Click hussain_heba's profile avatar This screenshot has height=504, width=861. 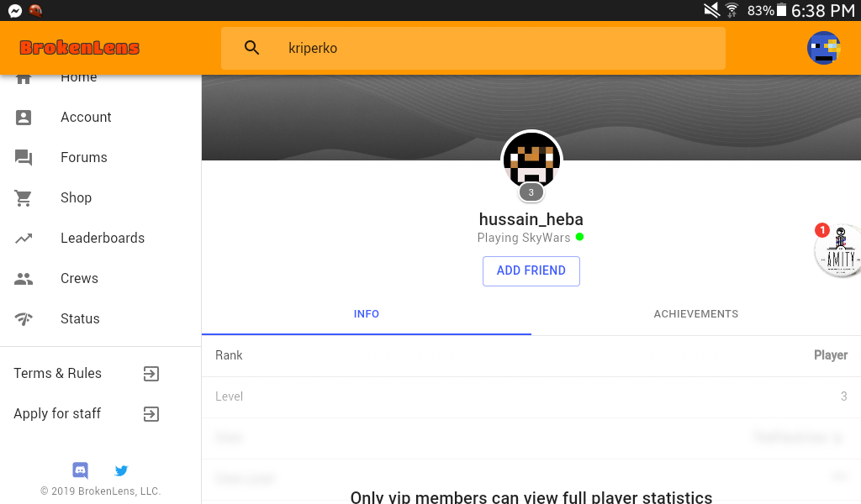click(531, 160)
